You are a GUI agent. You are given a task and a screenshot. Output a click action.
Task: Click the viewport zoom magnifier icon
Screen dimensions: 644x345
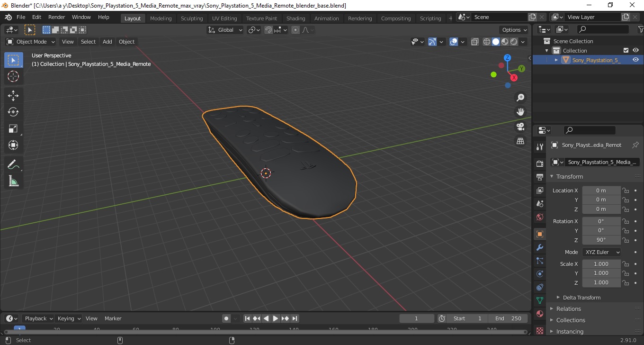[520, 98]
